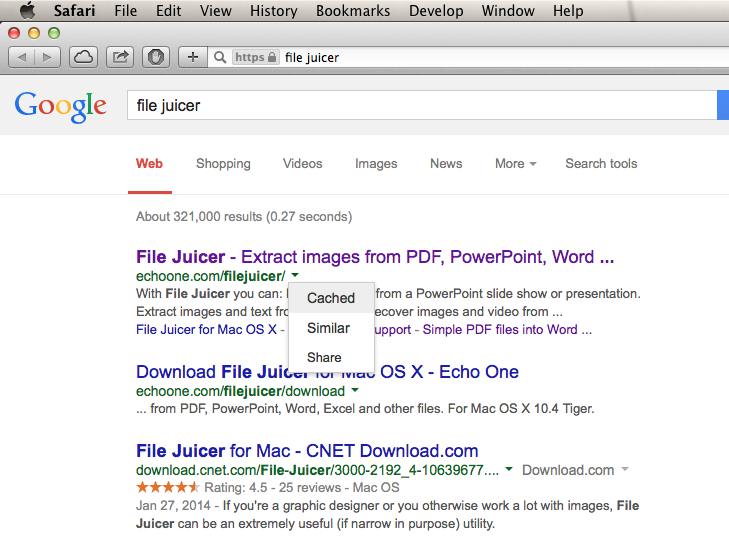729x541 pixels.
Task: Open the Edit menu
Action: tap(168, 10)
